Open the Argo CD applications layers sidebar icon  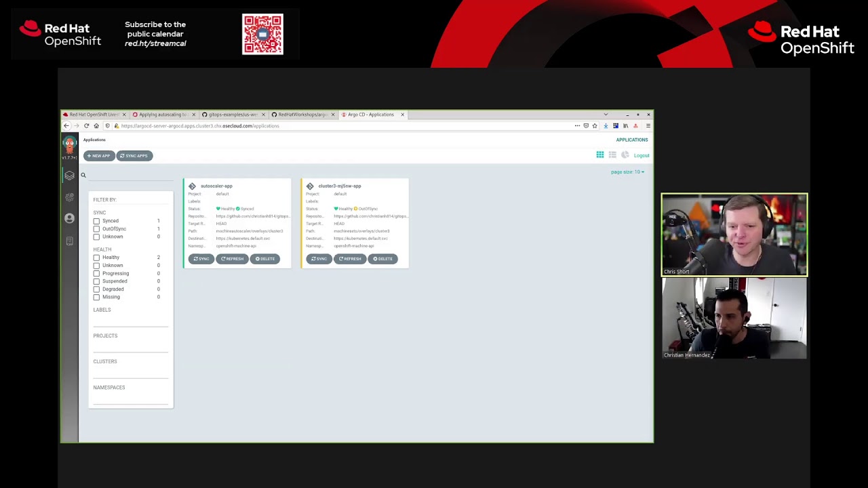(69, 176)
